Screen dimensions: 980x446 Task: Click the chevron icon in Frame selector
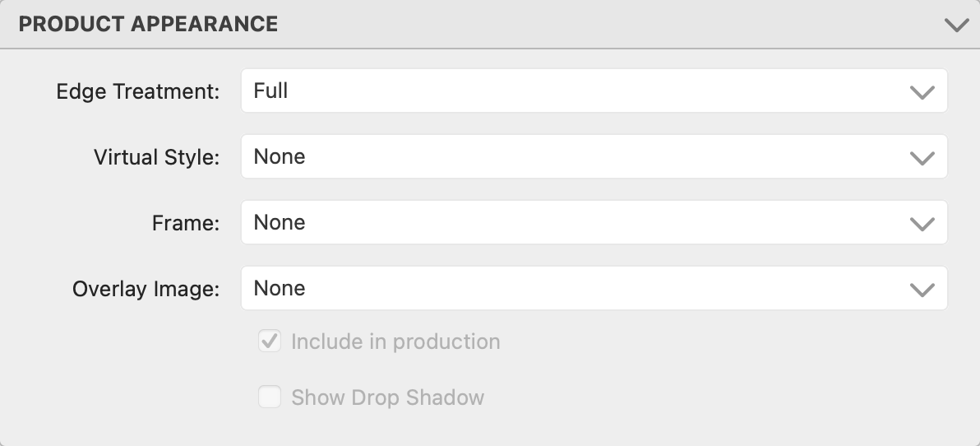pyautogui.click(x=922, y=224)
